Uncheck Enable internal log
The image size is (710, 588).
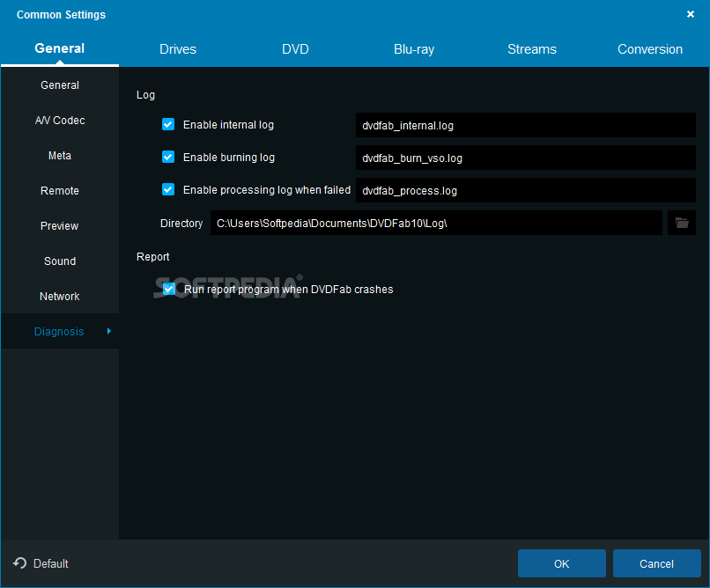click(168, 124)
